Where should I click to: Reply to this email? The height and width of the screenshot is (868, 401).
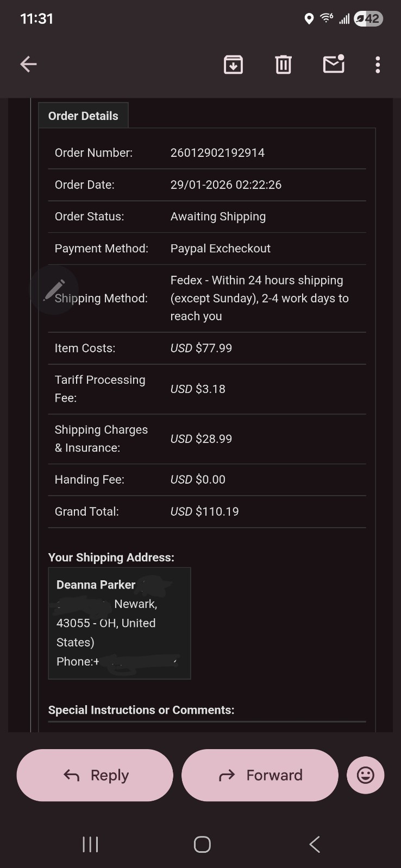point(95,775)
